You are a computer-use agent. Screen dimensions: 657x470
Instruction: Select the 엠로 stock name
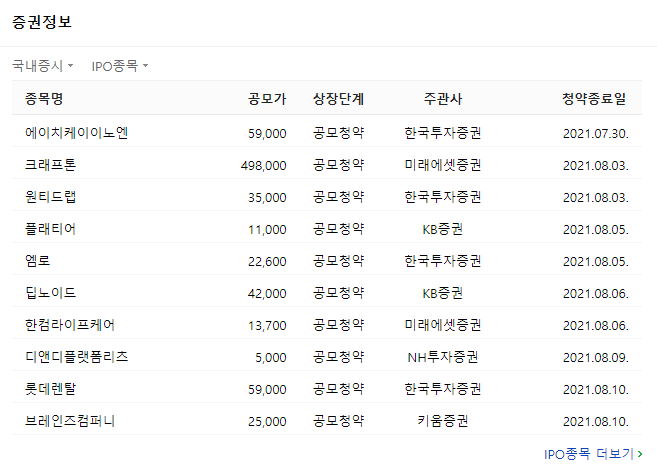coord(38,261)
